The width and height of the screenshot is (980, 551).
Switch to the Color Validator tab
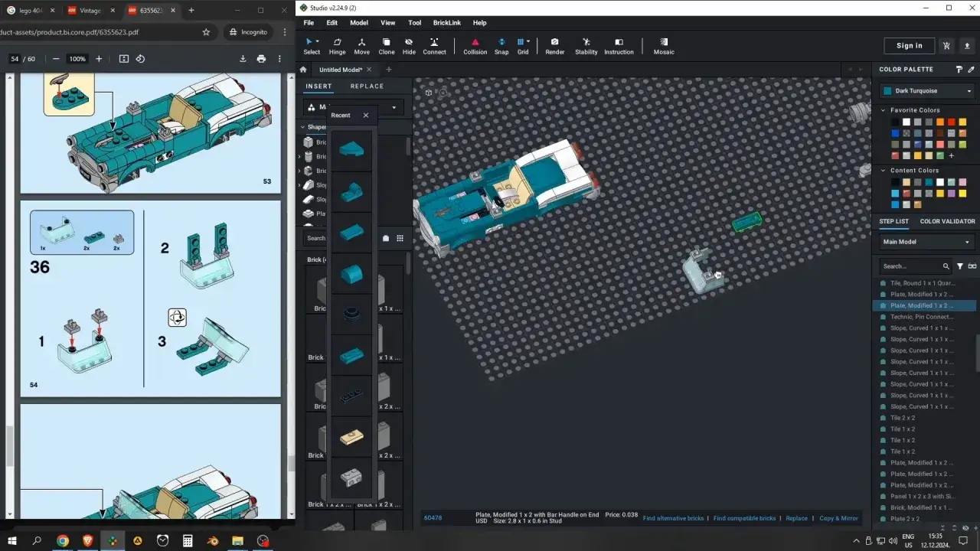(947, 221)
